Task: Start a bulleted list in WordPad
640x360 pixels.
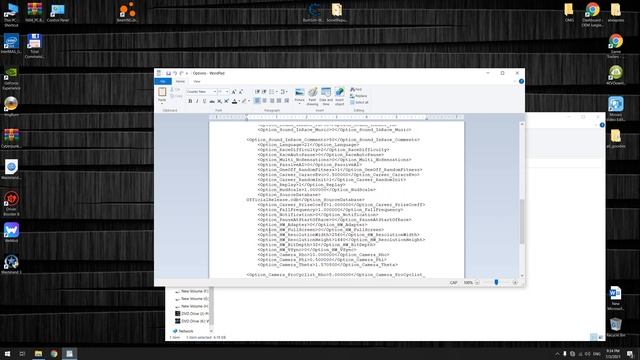Action: pyautogui.click(x=271, y=92)
